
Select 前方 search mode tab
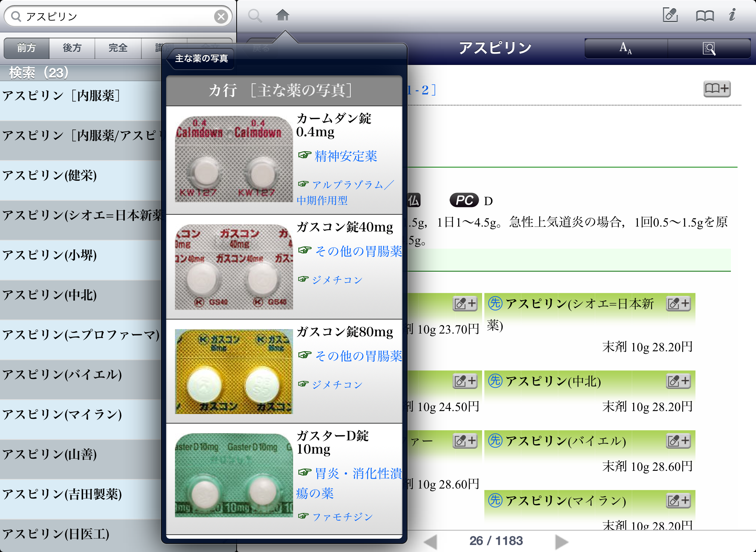pyautogui.click(x=27, y=48)
